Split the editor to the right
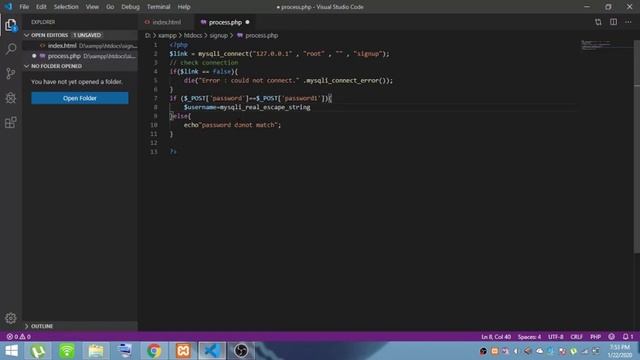Image resolution: width=640 pixels, height=360 pixels. [613, 22]
